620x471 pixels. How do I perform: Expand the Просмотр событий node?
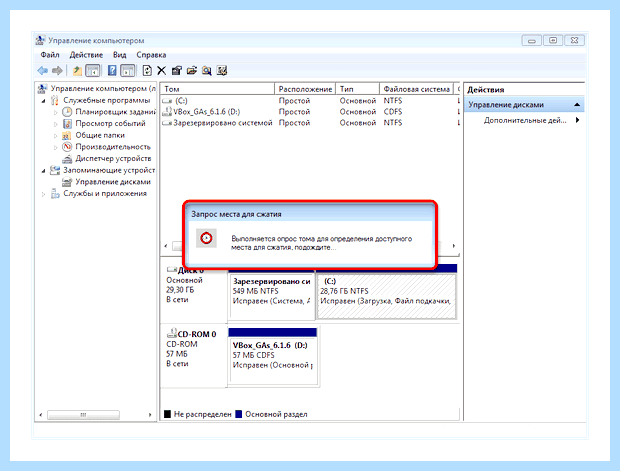(55, 124)
